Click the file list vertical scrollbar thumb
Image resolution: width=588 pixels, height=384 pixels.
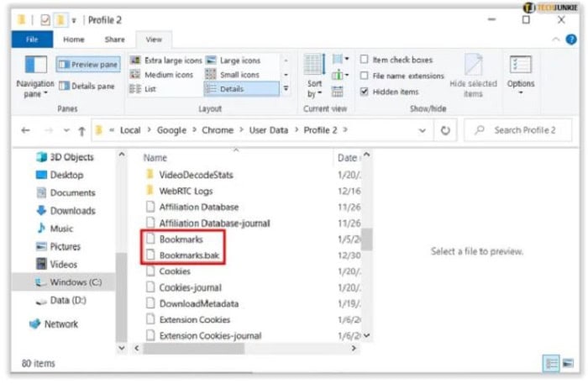(x=367, y=239)
